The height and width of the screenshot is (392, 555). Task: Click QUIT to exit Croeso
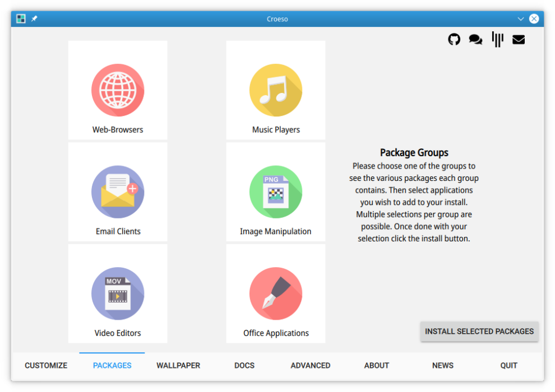508,365
